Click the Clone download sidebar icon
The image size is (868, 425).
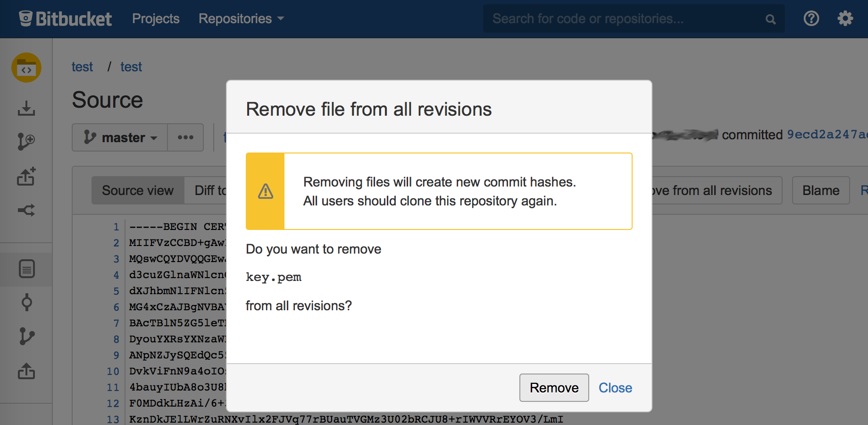coord(26,108)
